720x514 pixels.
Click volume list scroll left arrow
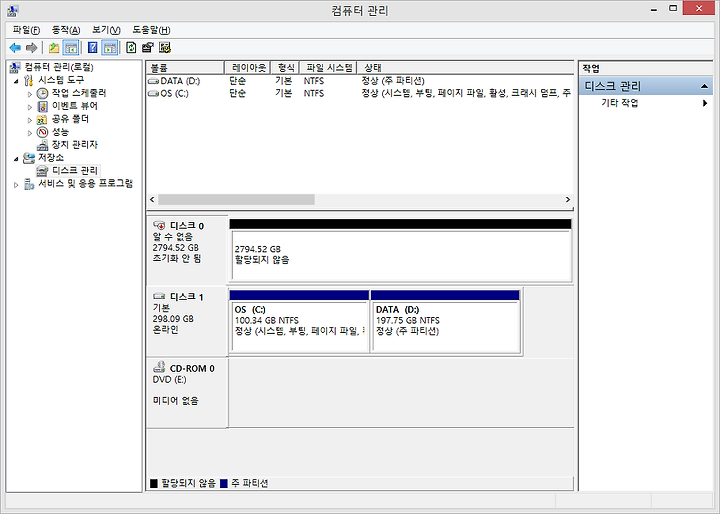click(152, 199)
